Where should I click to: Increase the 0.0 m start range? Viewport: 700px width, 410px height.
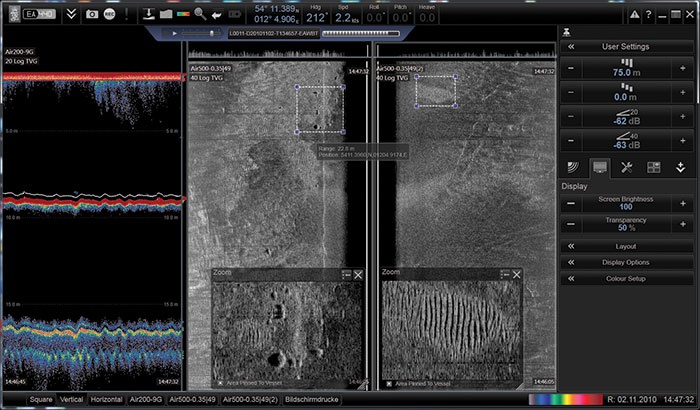[683, 92]
